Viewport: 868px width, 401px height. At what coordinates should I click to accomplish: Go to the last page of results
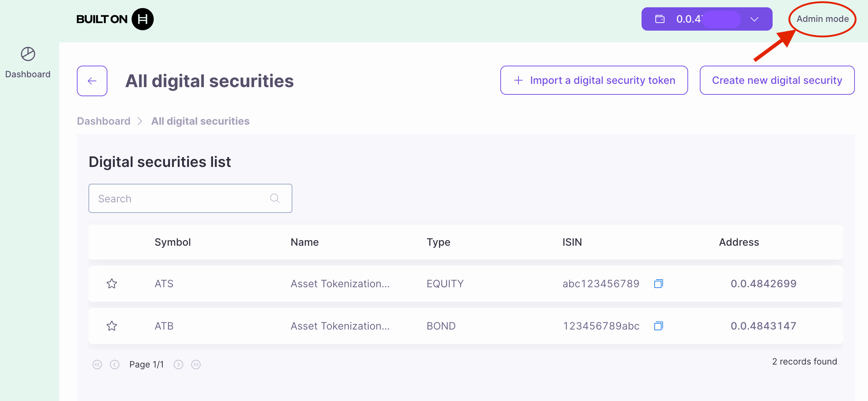coord(196,365)
